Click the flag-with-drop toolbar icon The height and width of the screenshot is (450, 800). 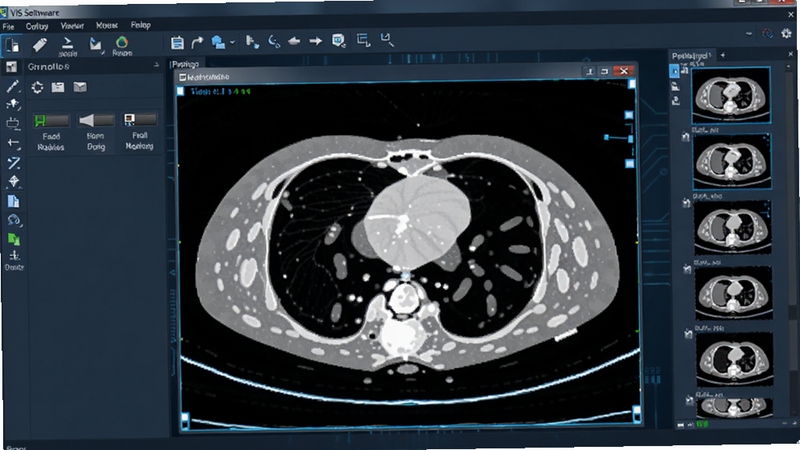click(x=252, y=41)
